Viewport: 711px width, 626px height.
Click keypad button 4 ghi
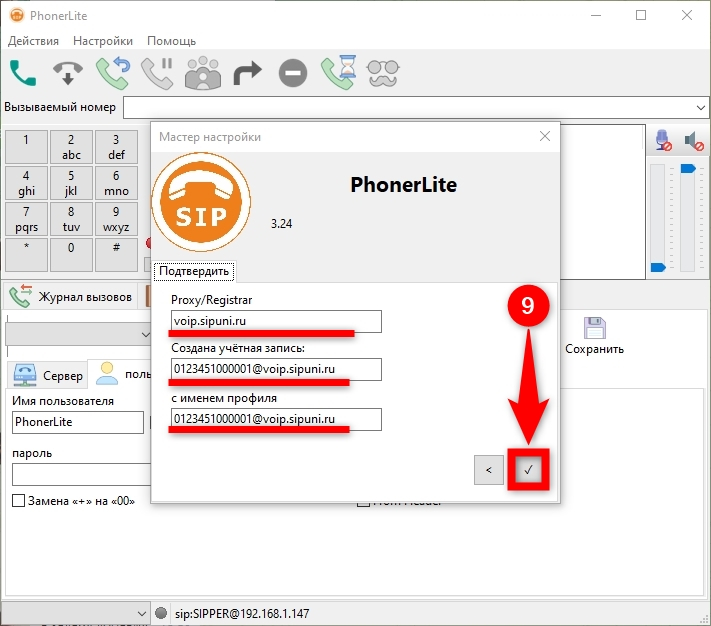(26, 183)
